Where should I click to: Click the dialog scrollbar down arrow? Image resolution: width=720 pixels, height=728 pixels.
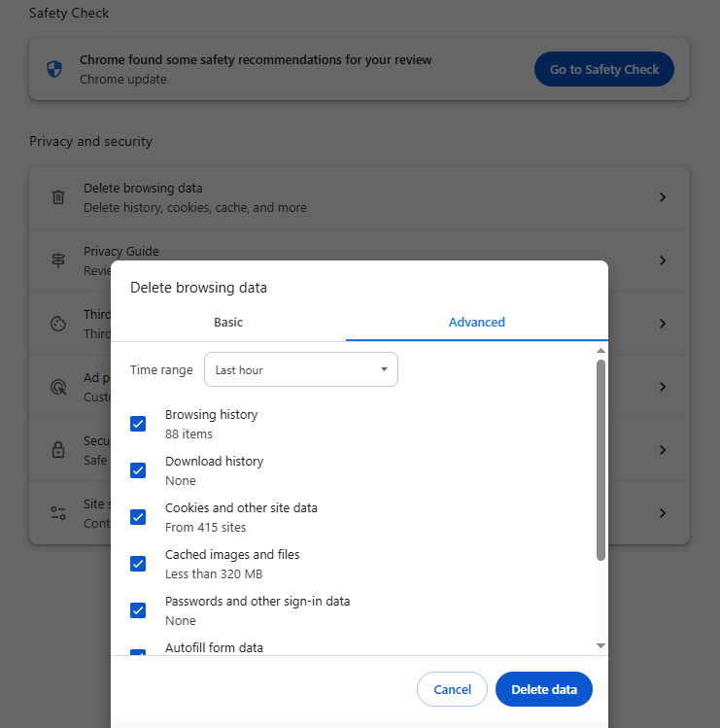tap(600, 645)
